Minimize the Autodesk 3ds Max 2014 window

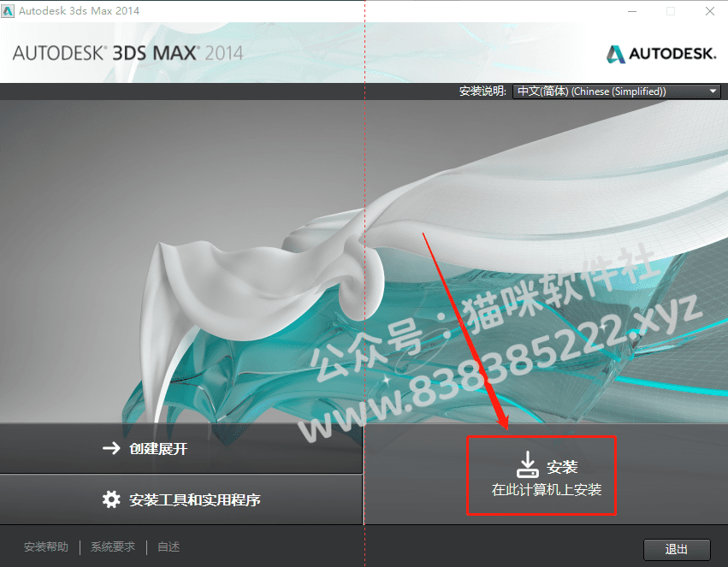(x=632, y=11)
